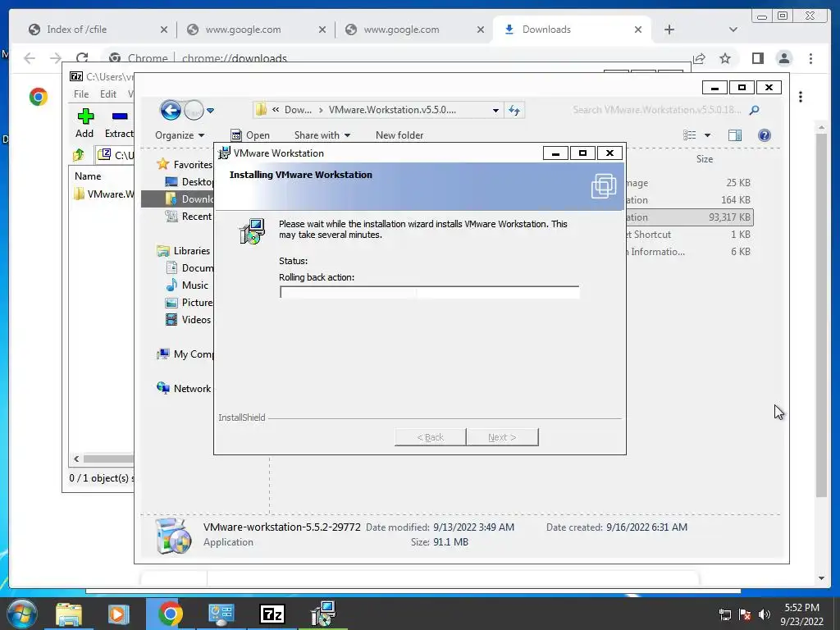
Task: Select My Computer in navigation pane
Action: point(185,354)
